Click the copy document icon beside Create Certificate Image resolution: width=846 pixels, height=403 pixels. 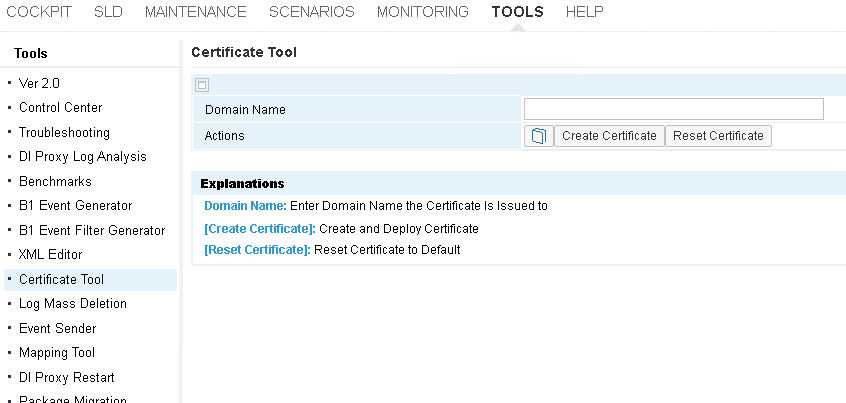538,136
